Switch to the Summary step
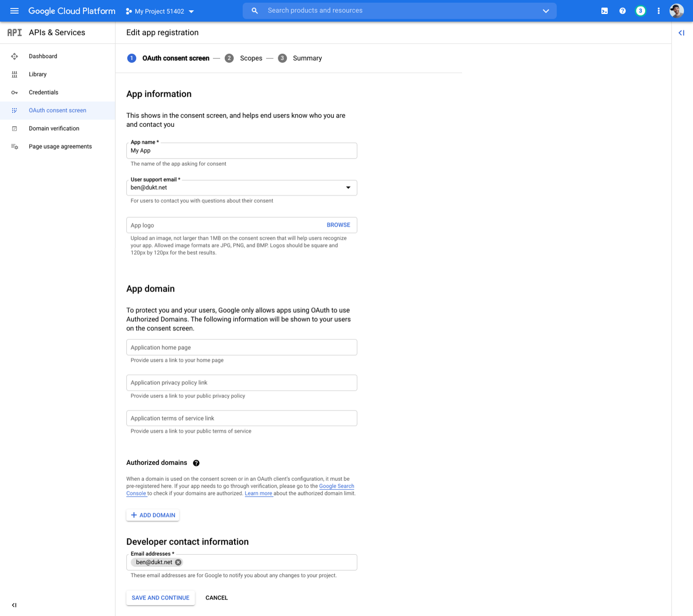693x616 pixels. (307, 58)
